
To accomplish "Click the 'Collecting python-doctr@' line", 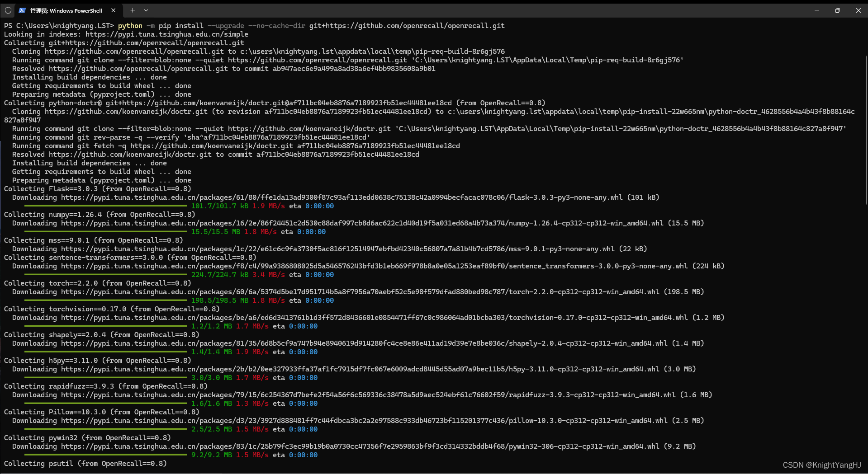I will point(275,103).
